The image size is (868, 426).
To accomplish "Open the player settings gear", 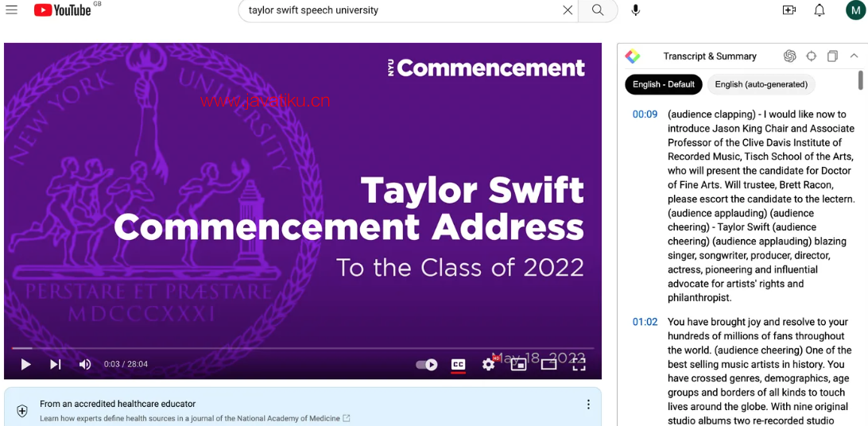I will point(489,364).
